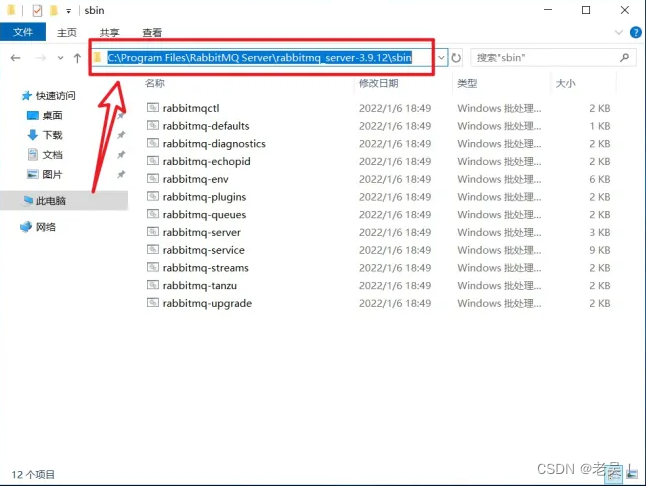
Task: Select the rabbitmq-streams file
Action: [206, 267]
